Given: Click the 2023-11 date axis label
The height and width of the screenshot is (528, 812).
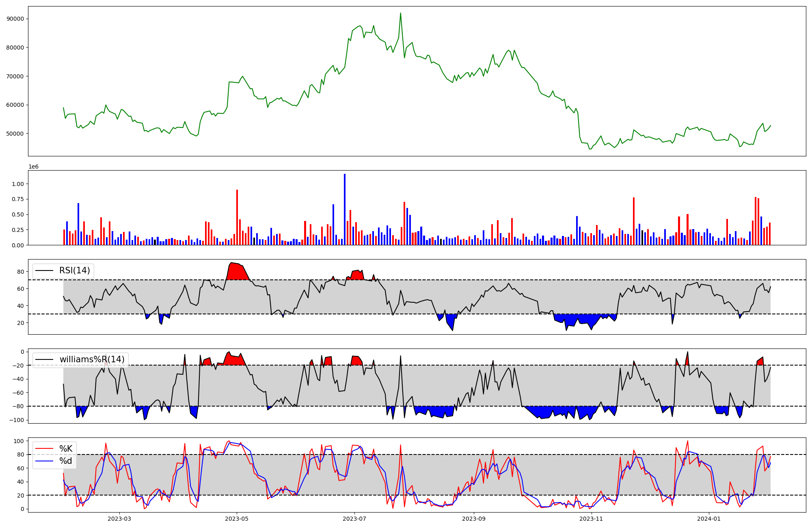Looking at the screenshot, I should point(591,519).
